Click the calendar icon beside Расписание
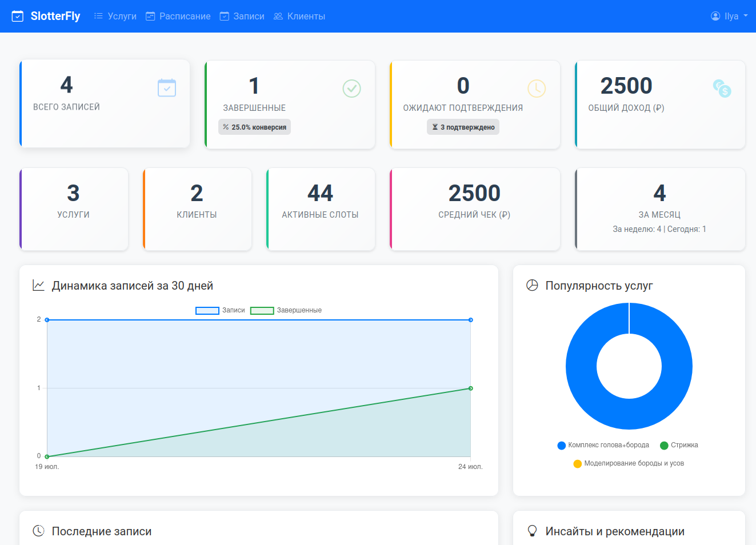Screen dimensions: 756x545 (x=150, y=16)
